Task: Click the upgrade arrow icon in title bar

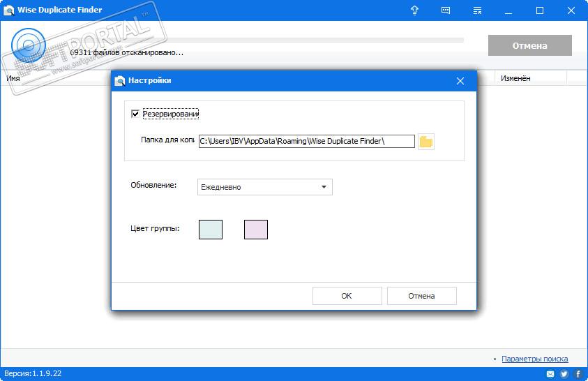Action: click(414, 10)
